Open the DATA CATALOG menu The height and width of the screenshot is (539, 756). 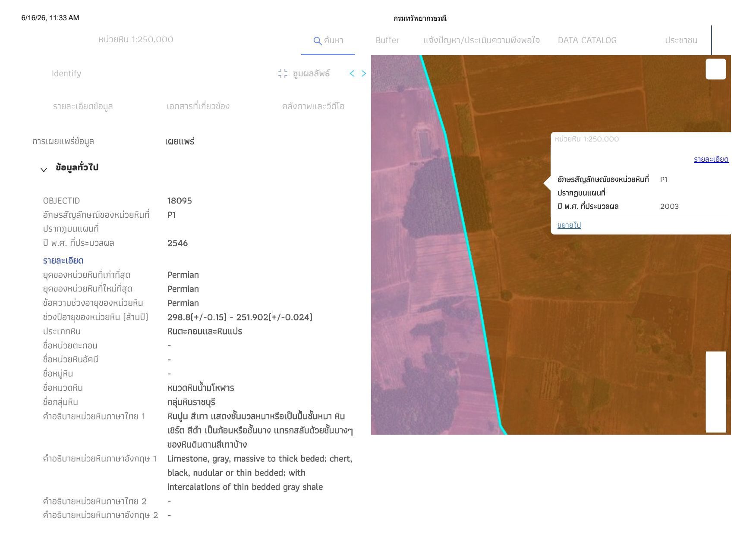(x=587, y=40)
